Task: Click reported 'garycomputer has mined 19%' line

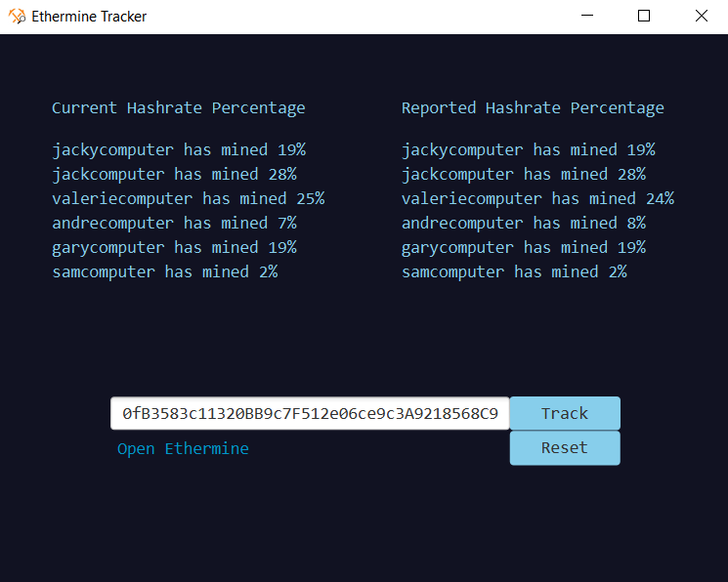Action: click(x=523, y=248)
